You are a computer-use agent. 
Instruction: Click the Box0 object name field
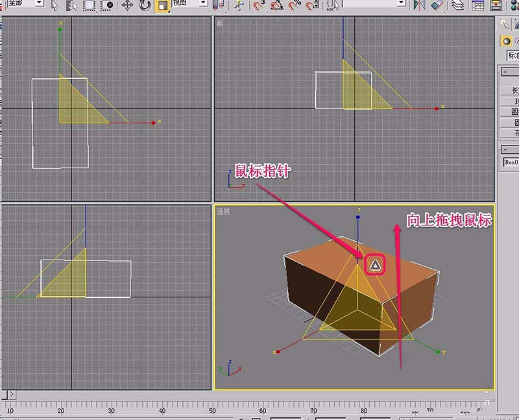[x=511, y=162]
